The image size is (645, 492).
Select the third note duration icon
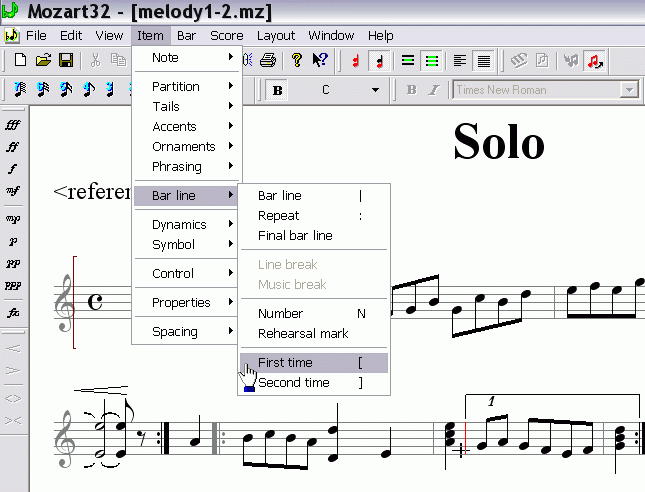(x=66, y=89)
